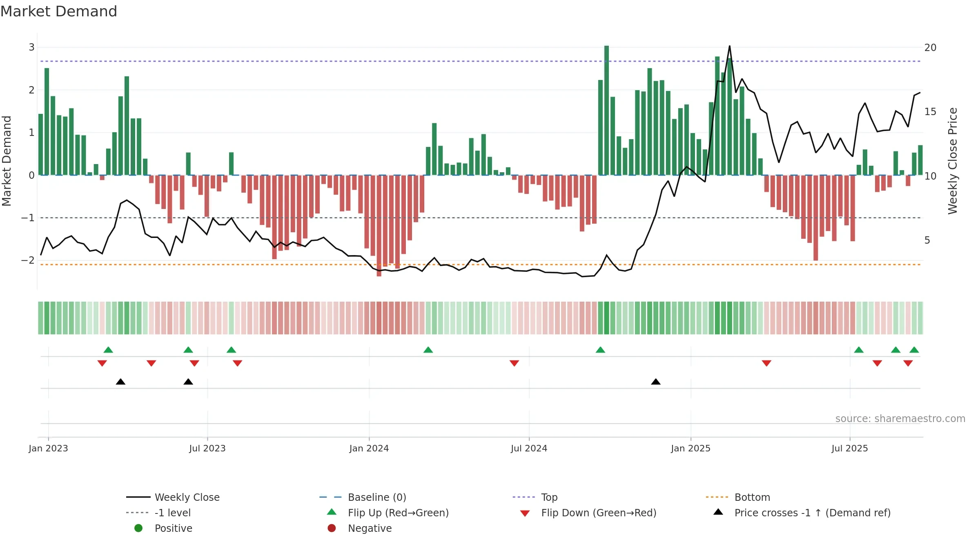Click the Jul 2024 axis label
Screen dimensions: 980x551
[529, 448]
